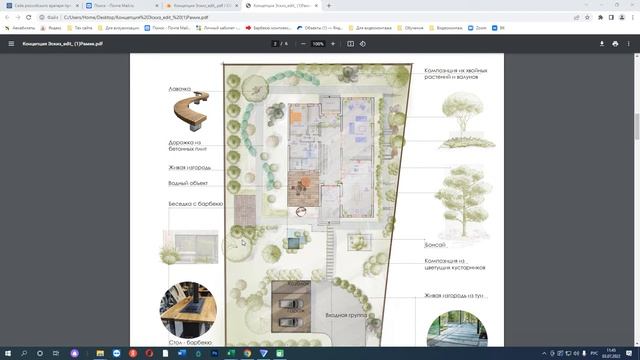Open Word from the taskbar
This screenshot has width=640, height=360.
click(182, 353)
